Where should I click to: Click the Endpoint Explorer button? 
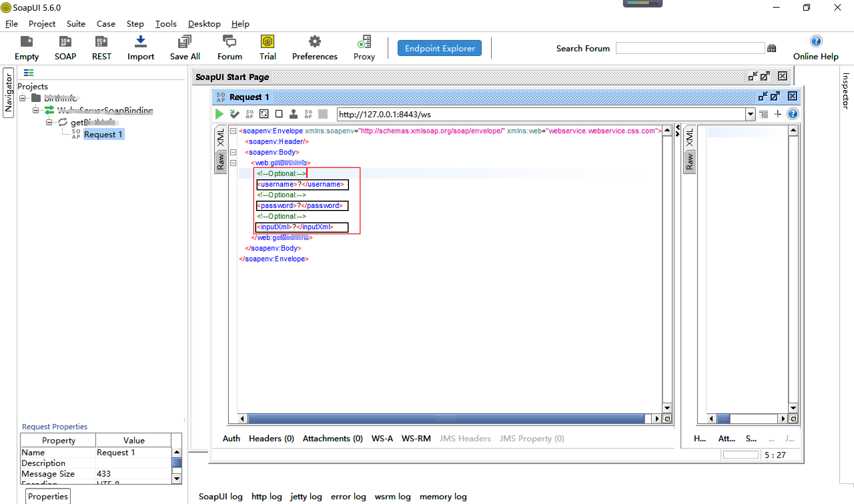click(439, 48)
